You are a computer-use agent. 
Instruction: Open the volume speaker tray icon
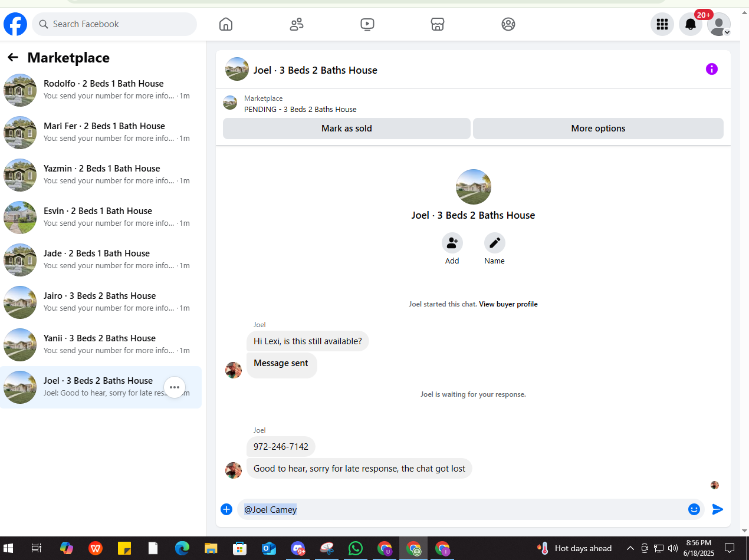673,548
